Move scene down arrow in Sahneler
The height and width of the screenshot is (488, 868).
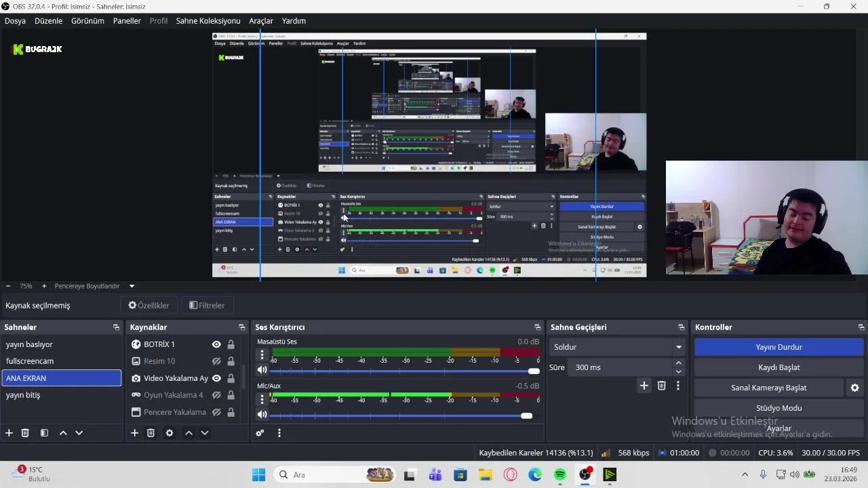tap(79, 433)
